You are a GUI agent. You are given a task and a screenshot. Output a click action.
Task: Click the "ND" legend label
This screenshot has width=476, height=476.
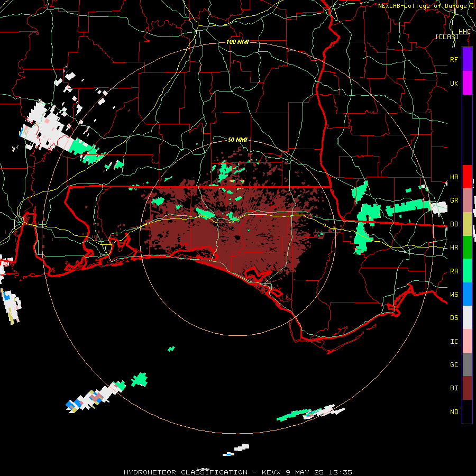click(x=454, y=411)
